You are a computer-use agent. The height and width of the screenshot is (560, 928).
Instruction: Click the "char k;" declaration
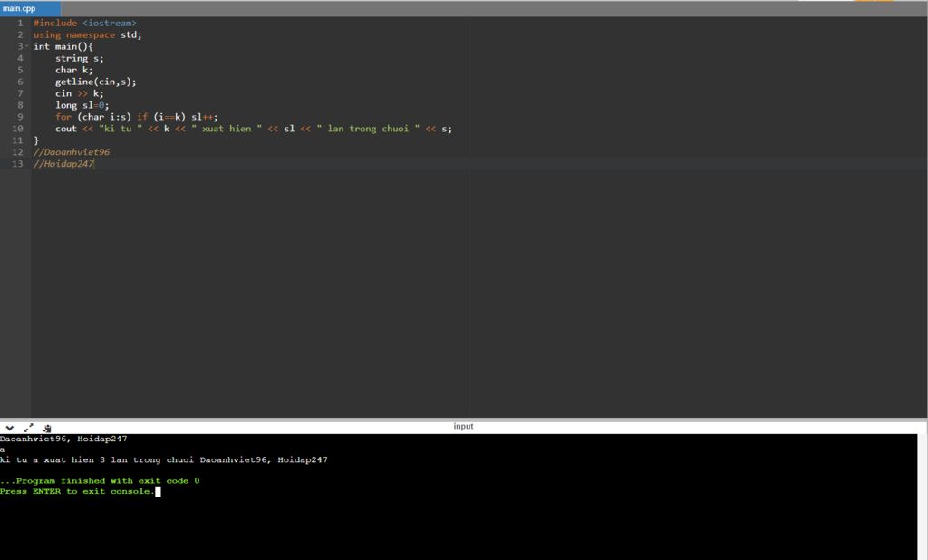(x=74, y=70)
